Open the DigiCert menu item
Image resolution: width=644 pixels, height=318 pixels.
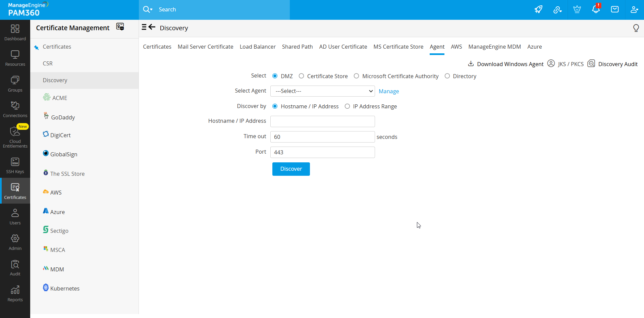pyautogui.click(x=60, y=135)
